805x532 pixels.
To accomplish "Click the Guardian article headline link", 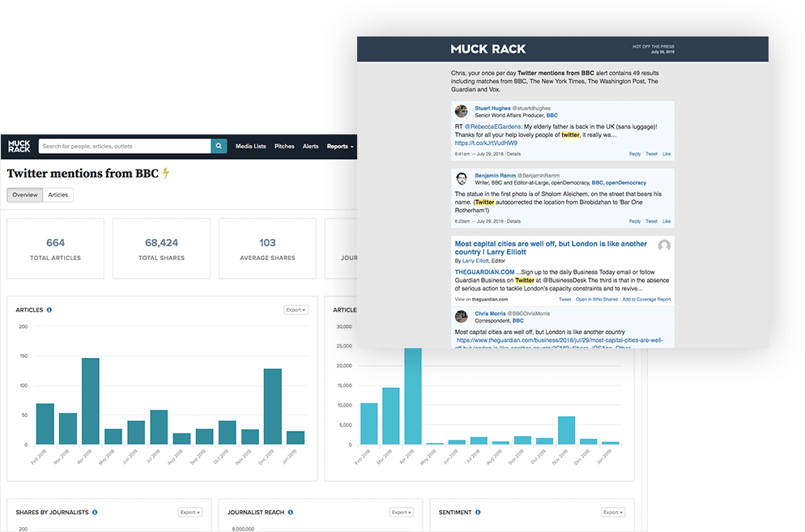I will pos(551,248).
